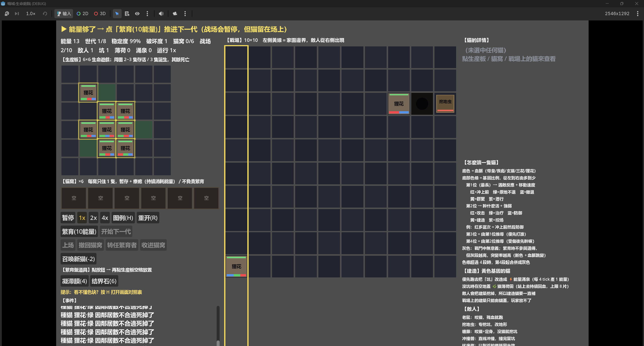
Task: Click the last empty 空 cat nest
Action: (x=207, y=198)
